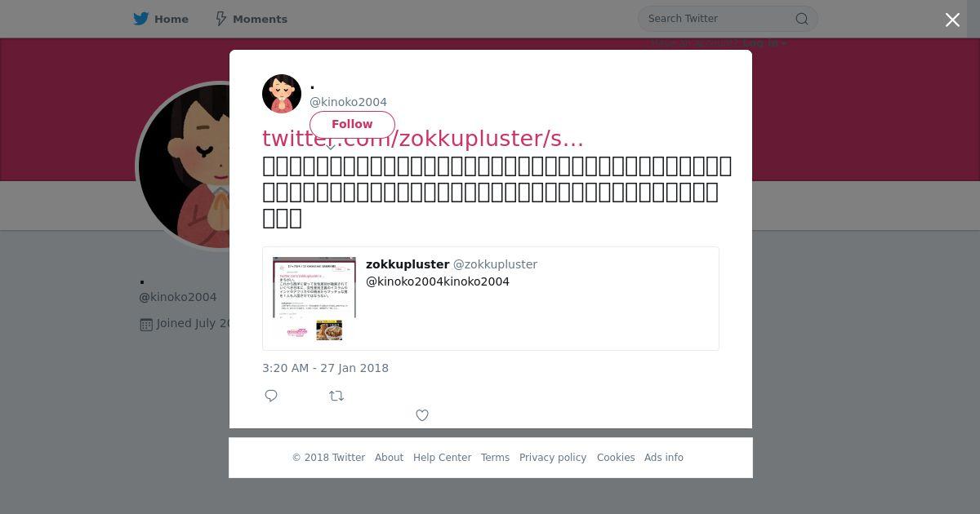
Task: Like the tweet with heart icon
Action: click(x=422, y=415)
